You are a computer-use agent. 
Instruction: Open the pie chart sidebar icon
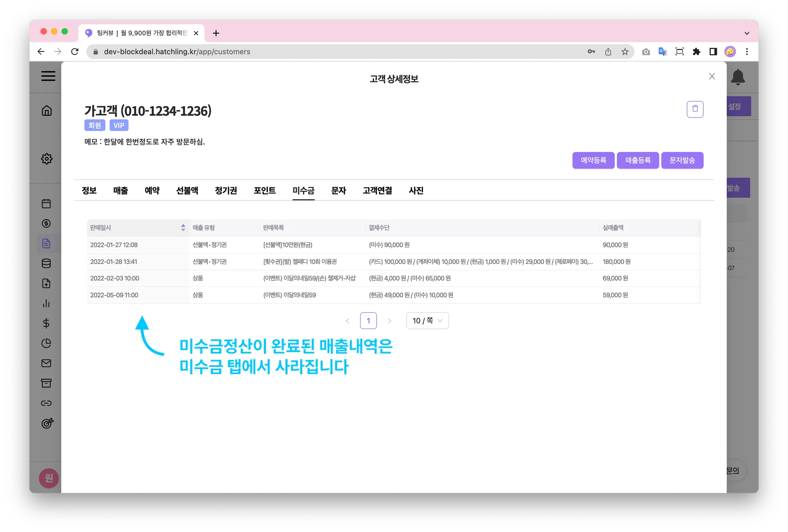[x=46, y=343]
